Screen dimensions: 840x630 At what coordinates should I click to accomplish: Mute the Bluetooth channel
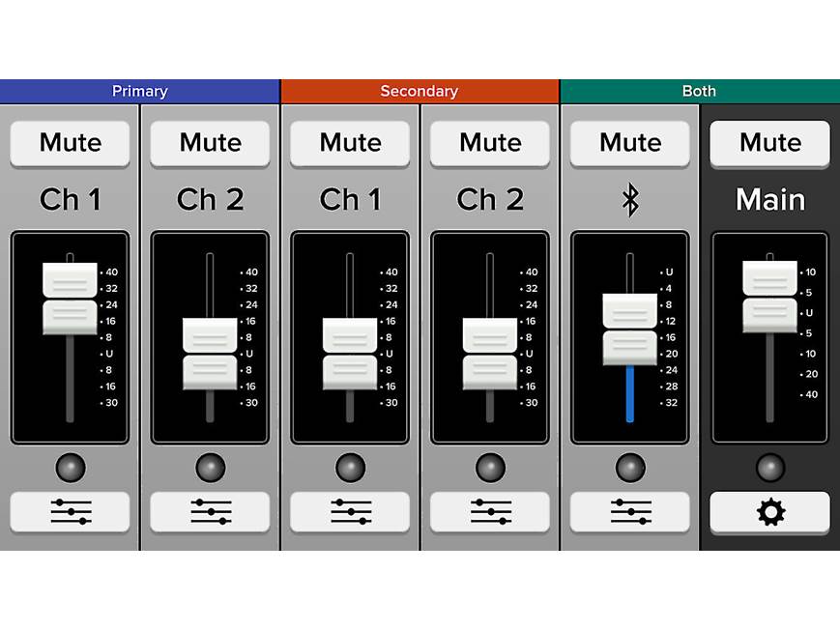click(630, 144)
